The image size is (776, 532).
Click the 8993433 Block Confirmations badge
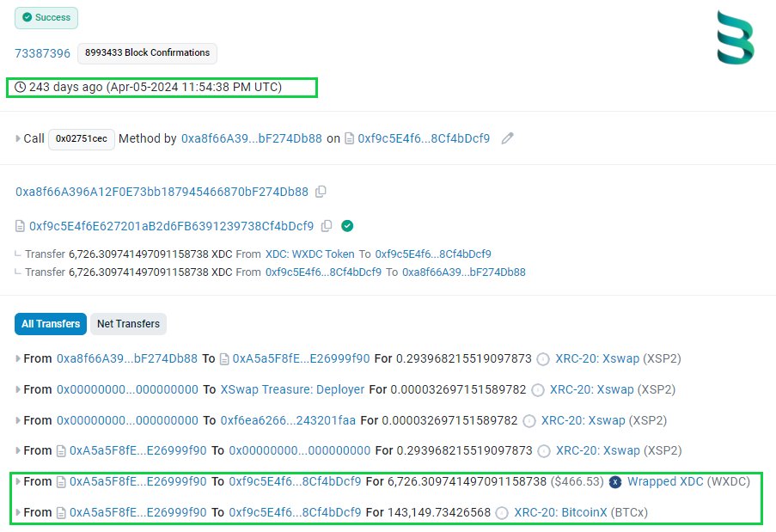(x=147, y=53)
